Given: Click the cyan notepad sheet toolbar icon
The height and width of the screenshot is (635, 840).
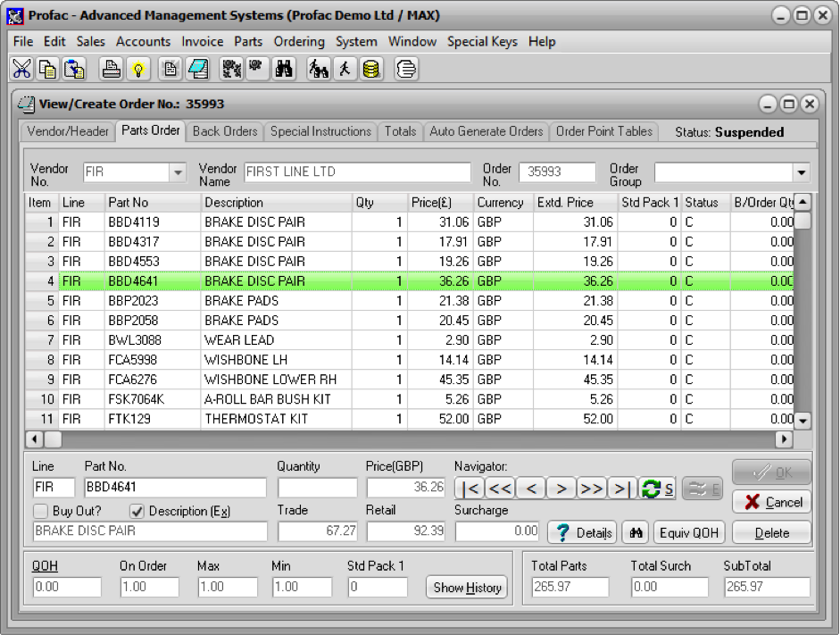Looking at the screenshot, I should coord(197,69).
